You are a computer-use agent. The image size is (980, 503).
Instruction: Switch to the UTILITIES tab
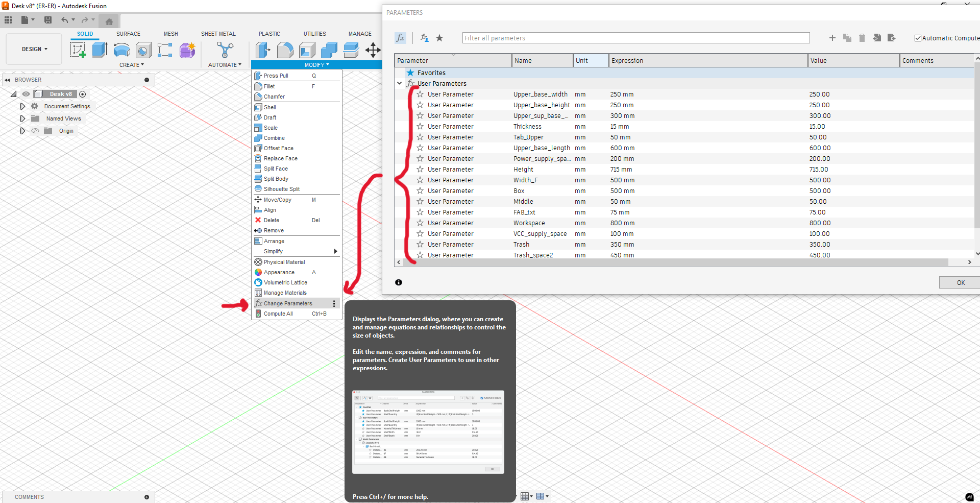click(315, 34)
